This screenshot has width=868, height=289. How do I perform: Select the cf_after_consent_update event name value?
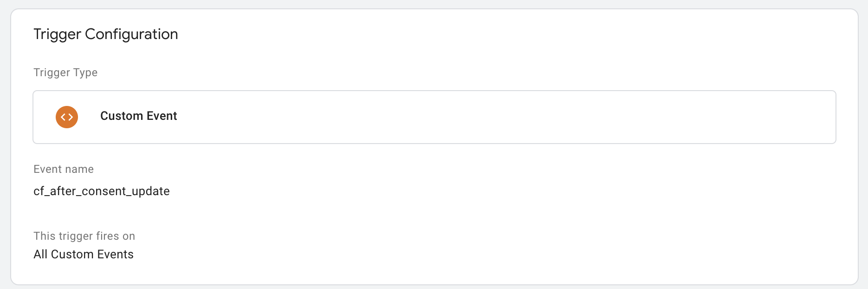click(x=102, y=191)
